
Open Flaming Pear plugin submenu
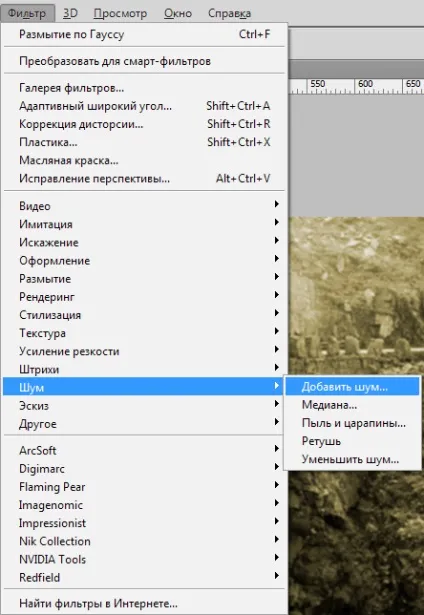[x=145, y=487]
